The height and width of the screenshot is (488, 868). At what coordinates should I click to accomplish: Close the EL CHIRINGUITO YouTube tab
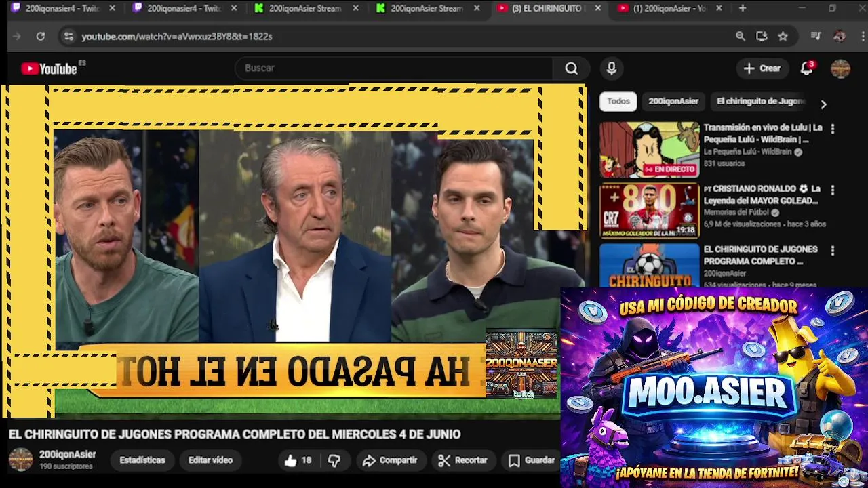click(x=597, y=8)
